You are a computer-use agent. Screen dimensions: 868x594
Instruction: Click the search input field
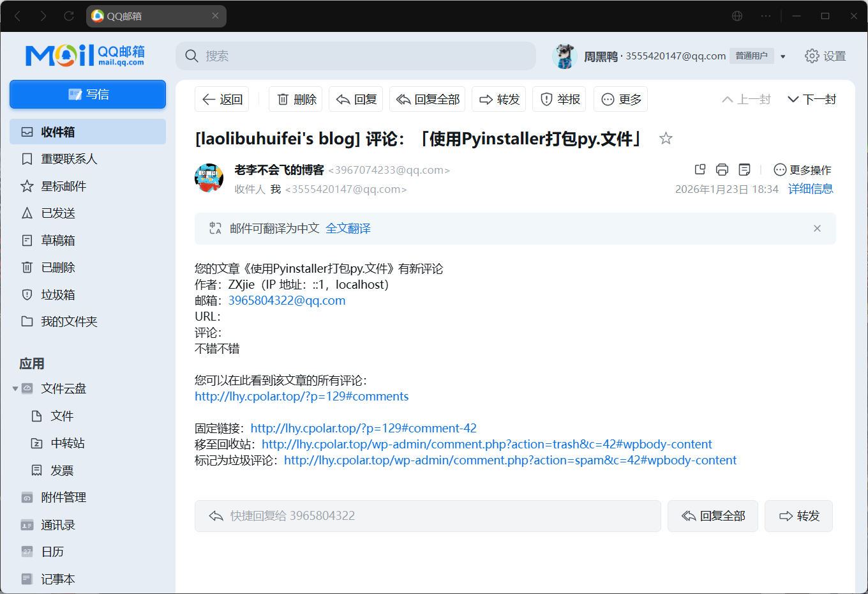(x=364, y=56)
